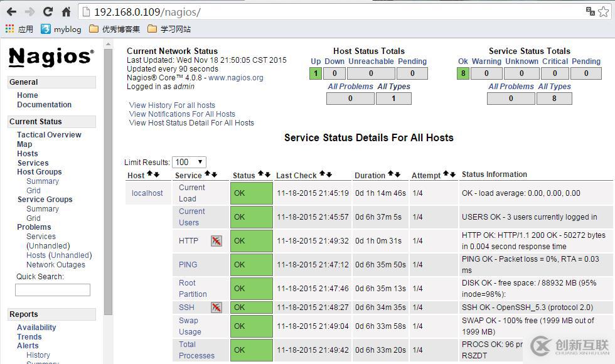Screen dimensions: 615x364
Task: Sort Duration column ascending with up arrow
Action: pos(390,174)
